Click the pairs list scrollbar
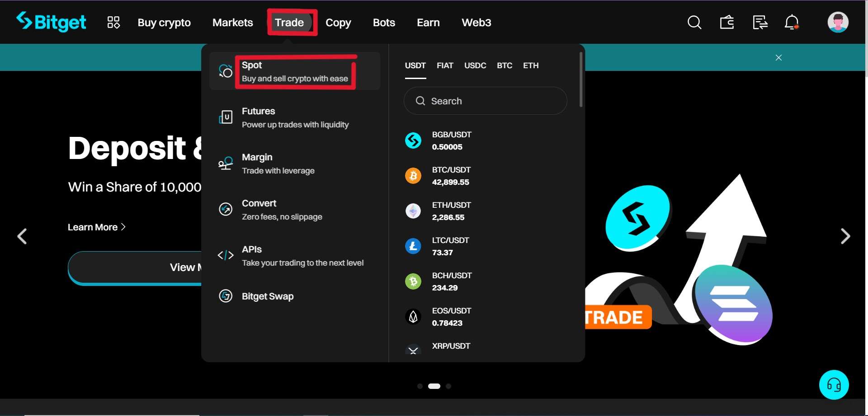 point(581,79)
